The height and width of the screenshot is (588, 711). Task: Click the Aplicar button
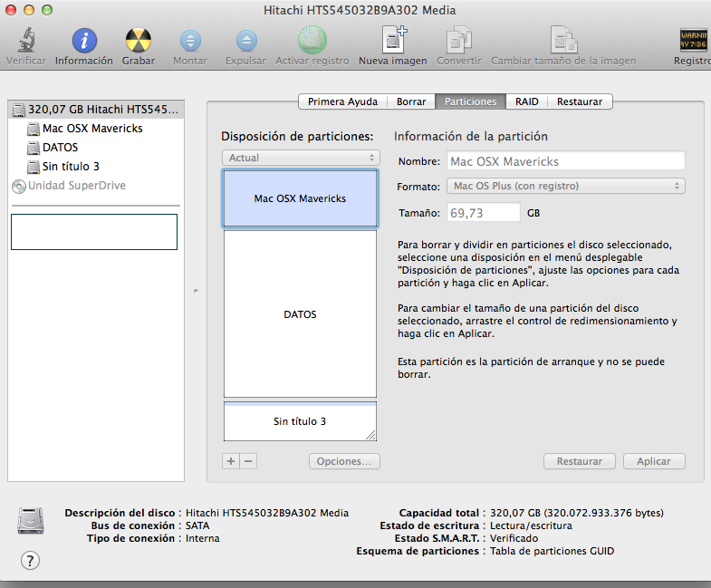pyautogui.click(x=654, y=461)
